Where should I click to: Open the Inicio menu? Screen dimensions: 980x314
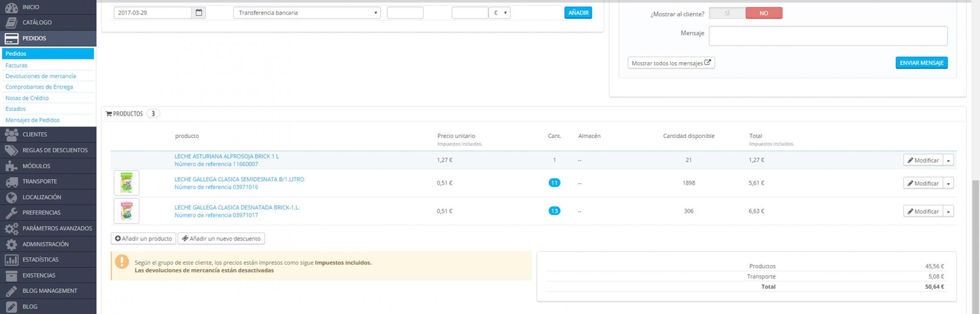(48, 7)
